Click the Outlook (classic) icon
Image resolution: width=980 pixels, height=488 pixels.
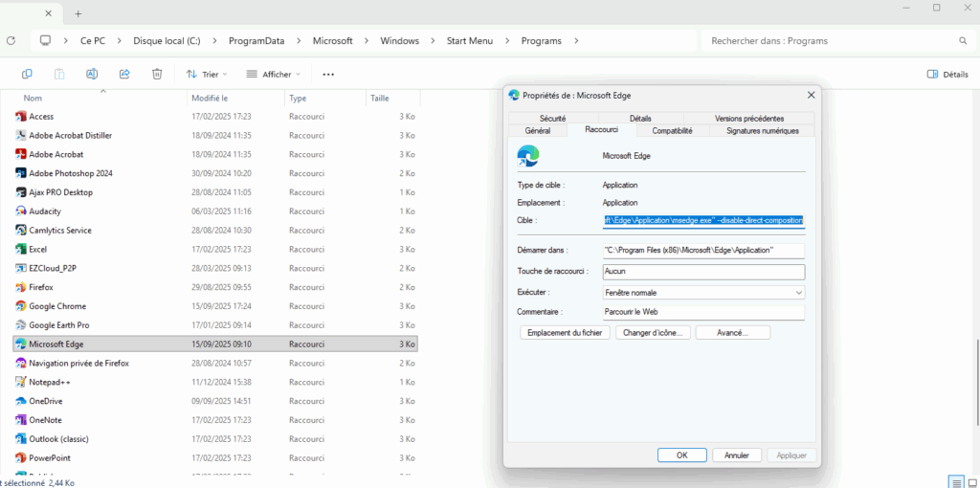pyautogui.click(x=21, y=438)
